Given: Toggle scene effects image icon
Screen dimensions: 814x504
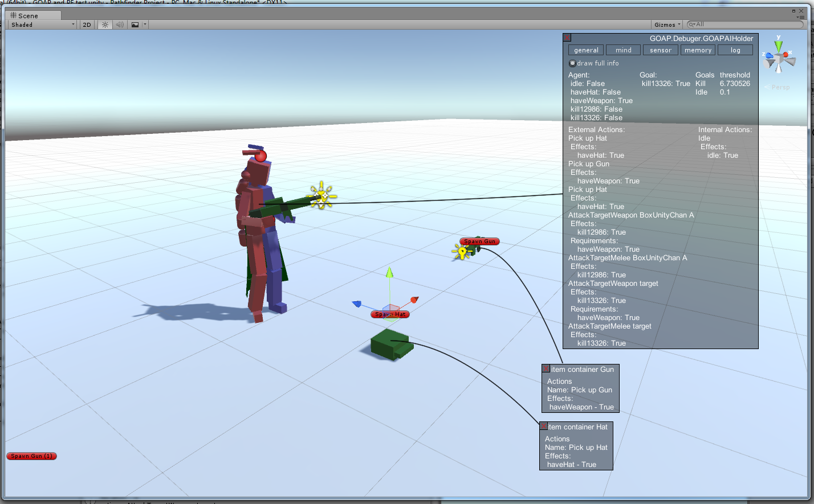Looking at the screenshot, I should [x=135, y=24].
